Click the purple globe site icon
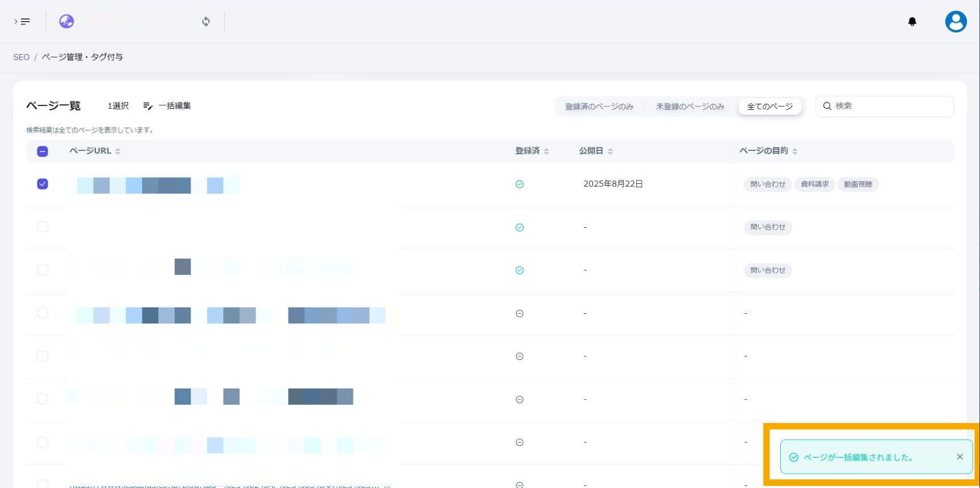Screen dimensions: 980x488 pos(67,22)
